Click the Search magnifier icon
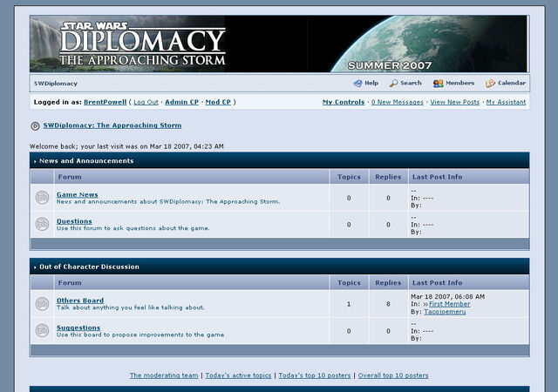558x392 pixels. coord(393,84)
